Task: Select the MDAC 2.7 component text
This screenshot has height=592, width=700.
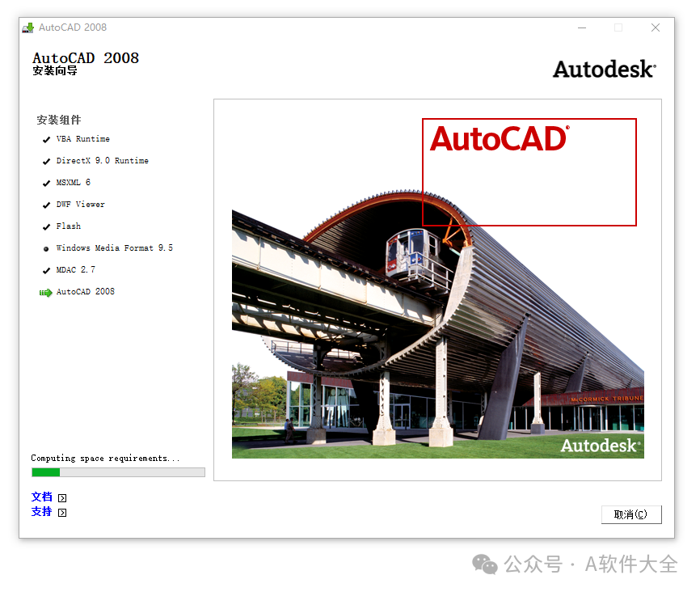Action: click(x=75, y=270)
